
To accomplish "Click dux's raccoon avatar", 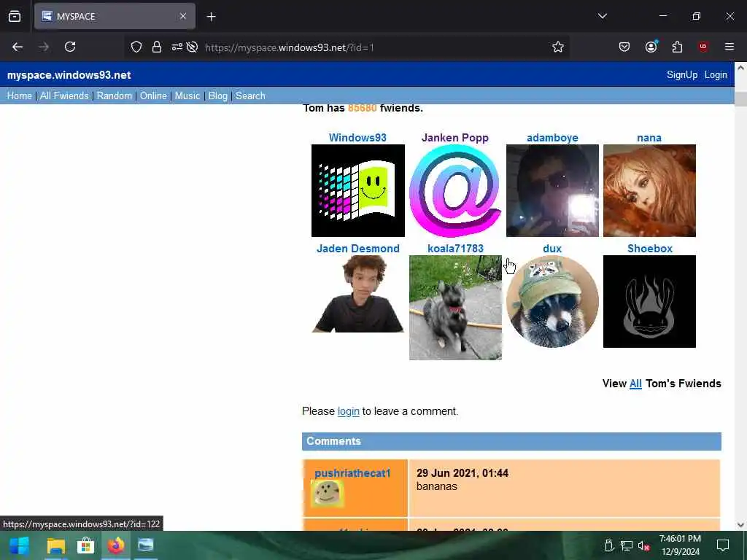I will pos(553,301).
